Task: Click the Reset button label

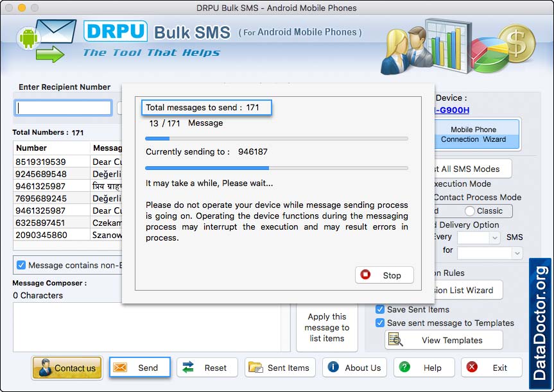Action: pos(216,368)
